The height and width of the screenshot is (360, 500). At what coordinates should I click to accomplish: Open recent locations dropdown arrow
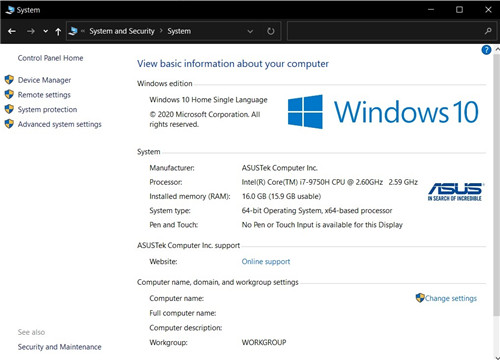pos(46,31)
